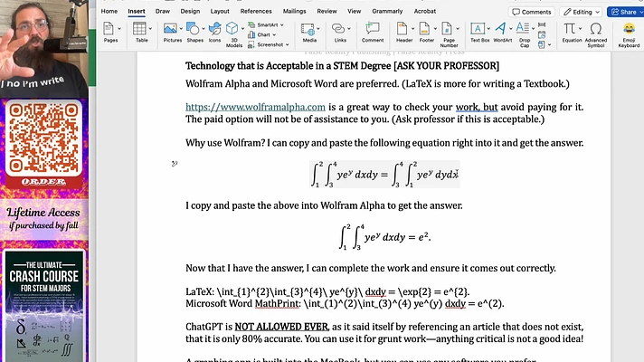Switch to the View tab
The image size is (644, 362).
pyautogui.click(x=354, y=11)
